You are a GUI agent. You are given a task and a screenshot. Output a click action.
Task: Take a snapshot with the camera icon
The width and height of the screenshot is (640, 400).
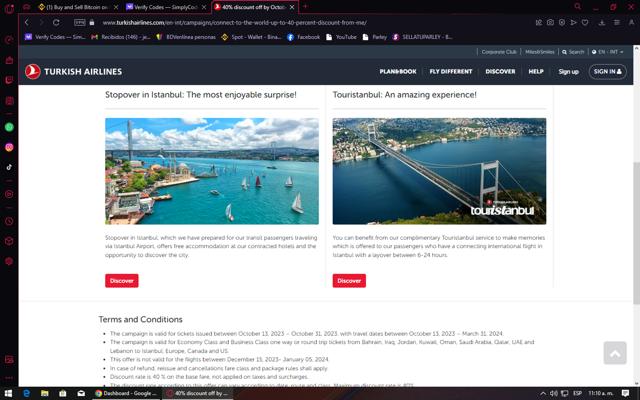(550, 22)
